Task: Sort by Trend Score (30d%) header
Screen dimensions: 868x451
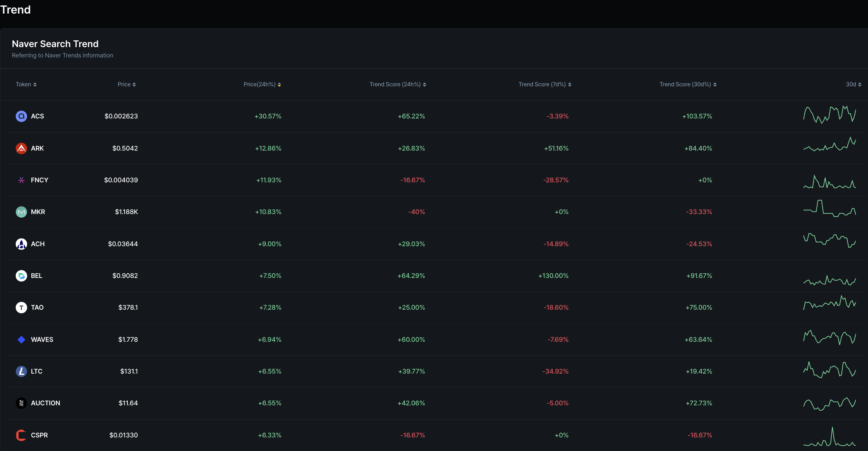Action: pyautogui.click(x=688, y=85)
